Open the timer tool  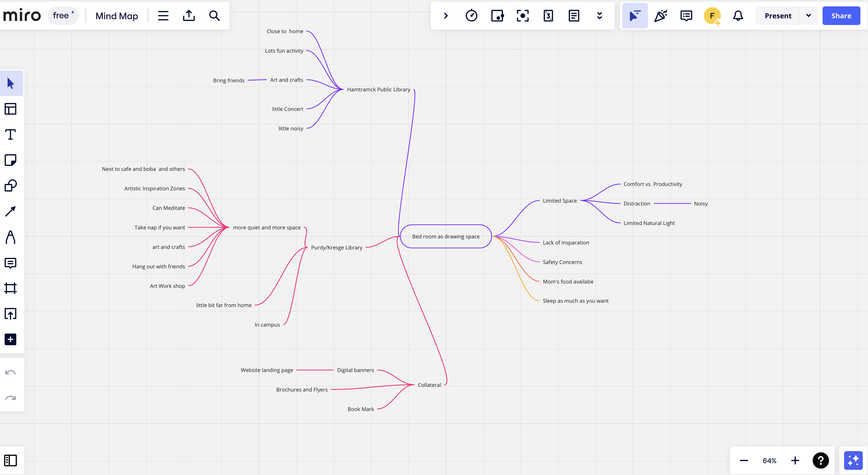click(x=471, y=16)
